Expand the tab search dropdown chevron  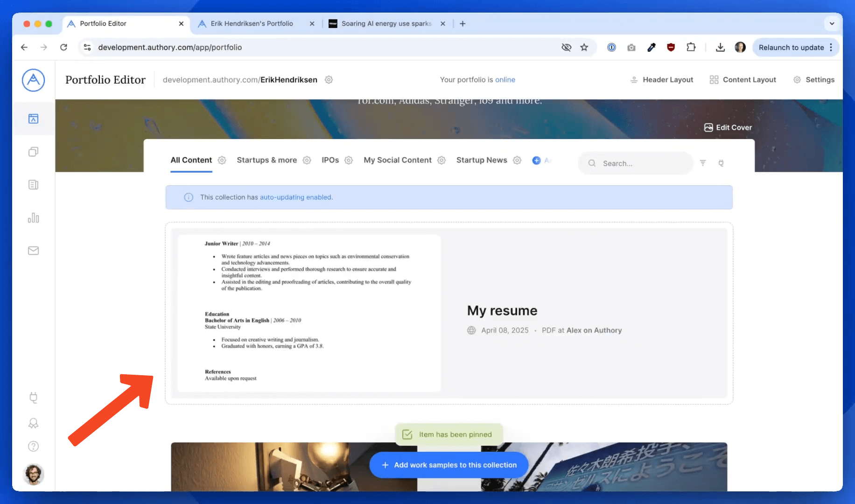pos(832,23)
